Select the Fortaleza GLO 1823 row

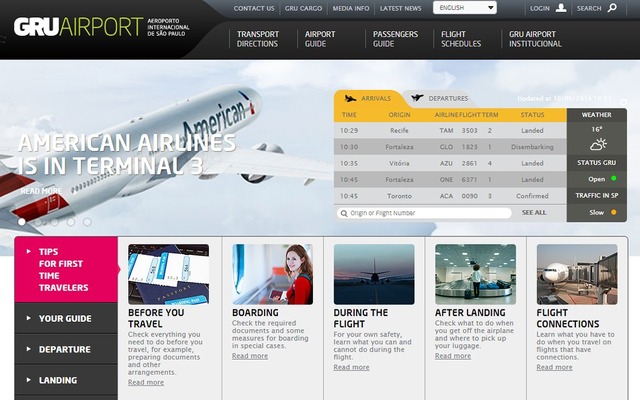point(450,147)
